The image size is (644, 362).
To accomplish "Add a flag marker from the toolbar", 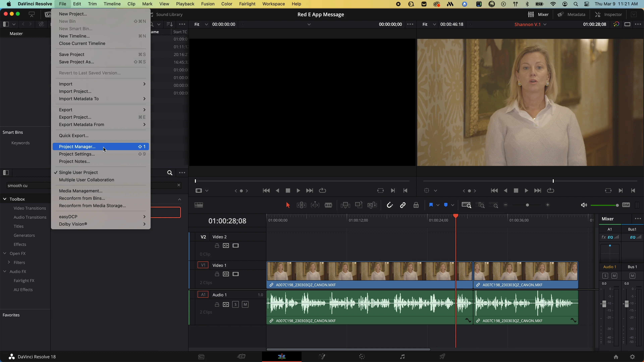I will (x=431, y=205).
